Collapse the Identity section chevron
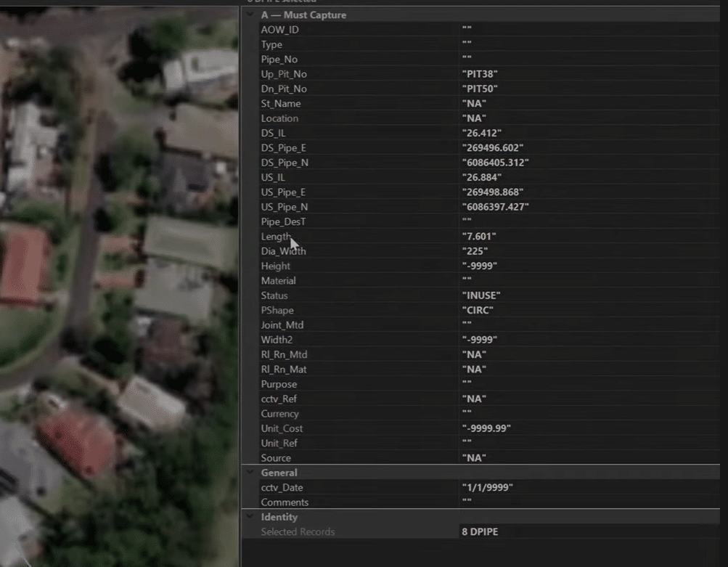 pyautogui.click(x=250, y=516)
